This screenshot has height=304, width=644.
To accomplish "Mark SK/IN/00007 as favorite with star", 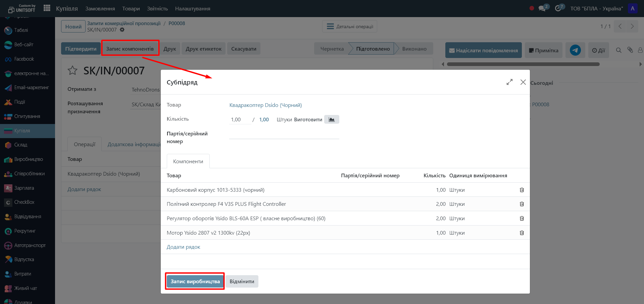I will click(x=72, y=71).
